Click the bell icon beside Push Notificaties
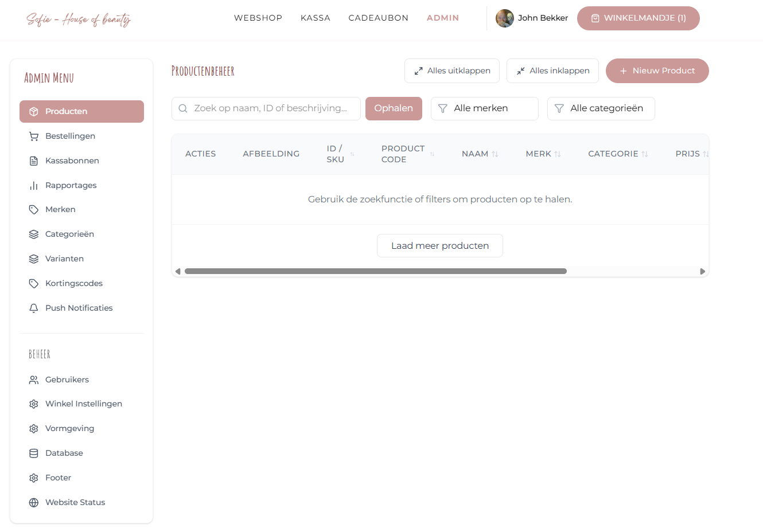This screenshot has width=763, height=532. click(x=34, y=308)
